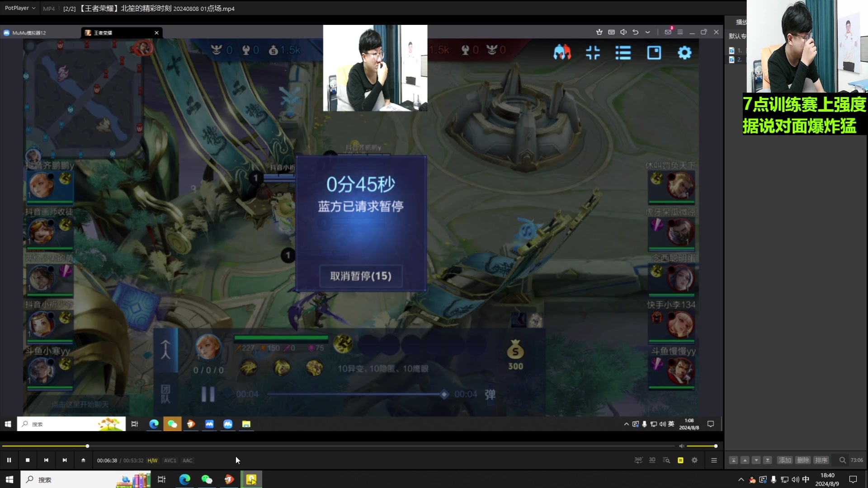Seek on PotPlayer progress bar
Image resolution: width=868 pixels, height=488 pixels.
pyautogui.click(x=339, y=446)
